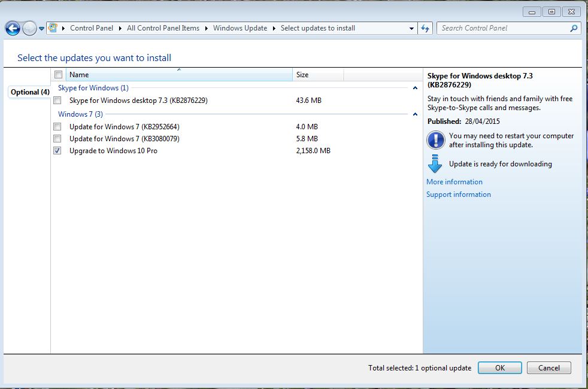Go back with the blue back arrow
The width and height of the screenshot is (588, 389).
pos(13,28)
